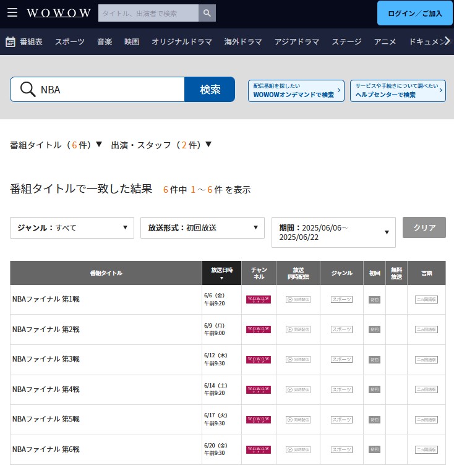The height and width of the screenshot is (476, 454).
Task: Click 同時配信 badge for NBAファイナル 第1戦
Action: click(298, 300)
